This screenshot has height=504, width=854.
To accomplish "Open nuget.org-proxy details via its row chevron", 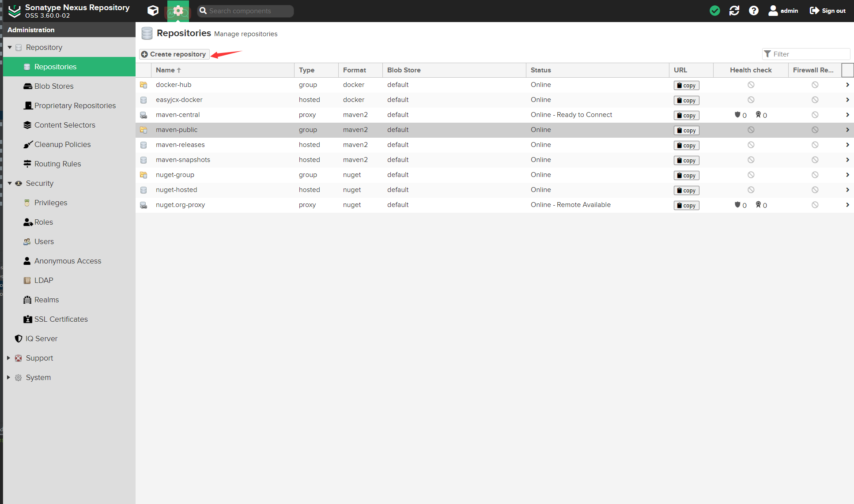I will [847, 205].
